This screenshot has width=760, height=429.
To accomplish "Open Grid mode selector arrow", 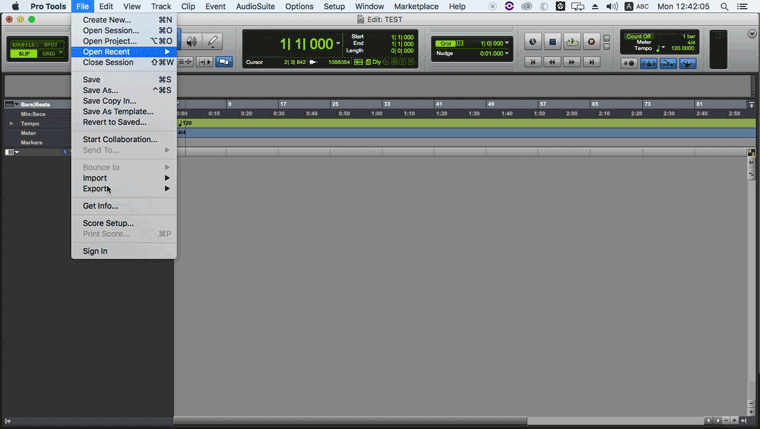I will pos(61,53).
